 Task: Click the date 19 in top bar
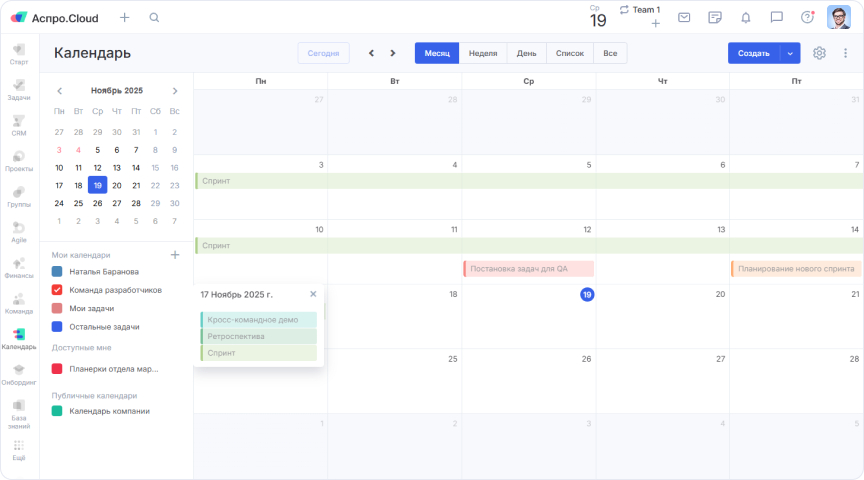[x=598, y=20]
